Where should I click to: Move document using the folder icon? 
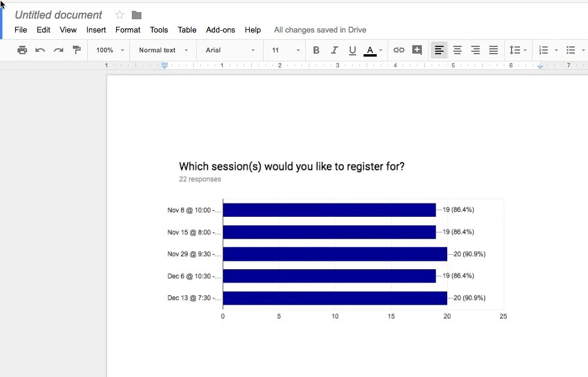pyautogui.click(x=137, y=15)
